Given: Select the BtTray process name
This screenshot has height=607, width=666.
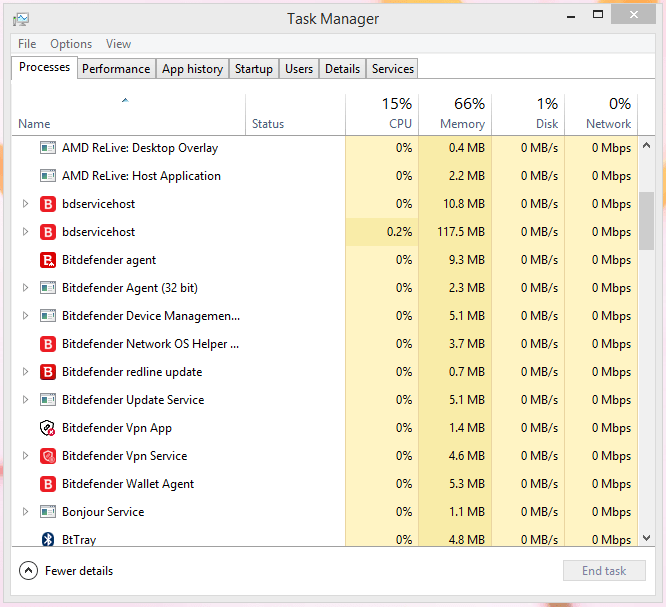Looking at the screenshot, I should (x=79, y=539).
